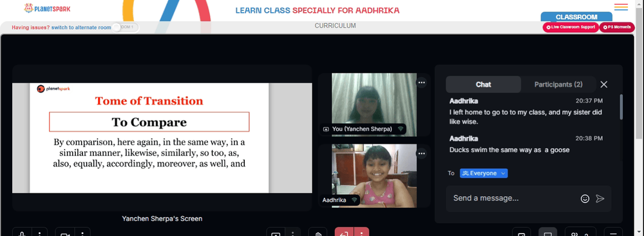
Task: Open the To Everyone recipient dropdown
Action: (x=484, y=173)
